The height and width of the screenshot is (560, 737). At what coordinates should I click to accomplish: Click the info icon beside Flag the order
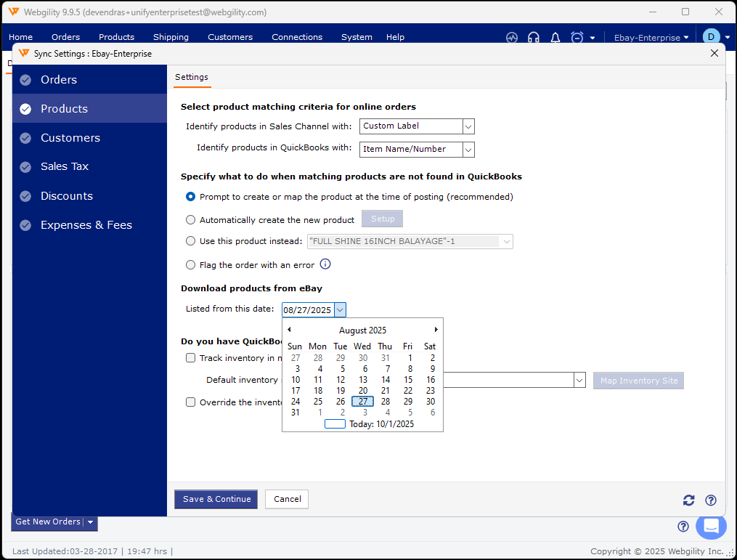[325, 264]
